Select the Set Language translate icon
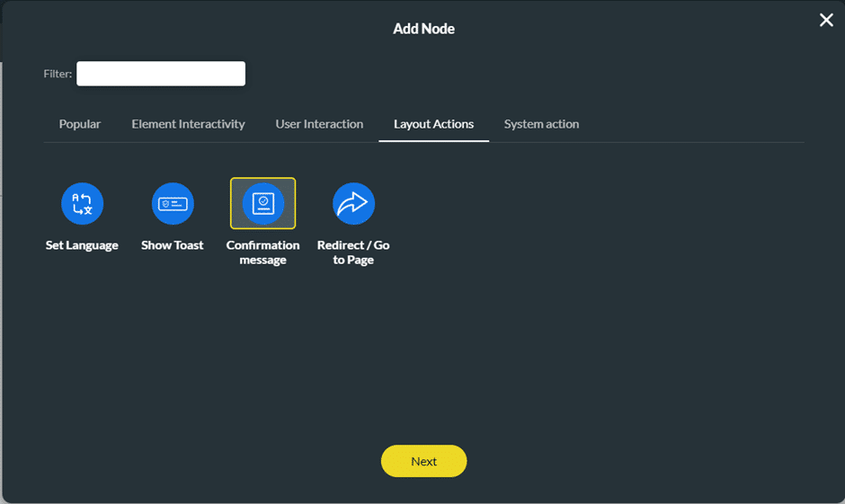The height and width of the screenshot is (504, 845). (x=82, y=204)
